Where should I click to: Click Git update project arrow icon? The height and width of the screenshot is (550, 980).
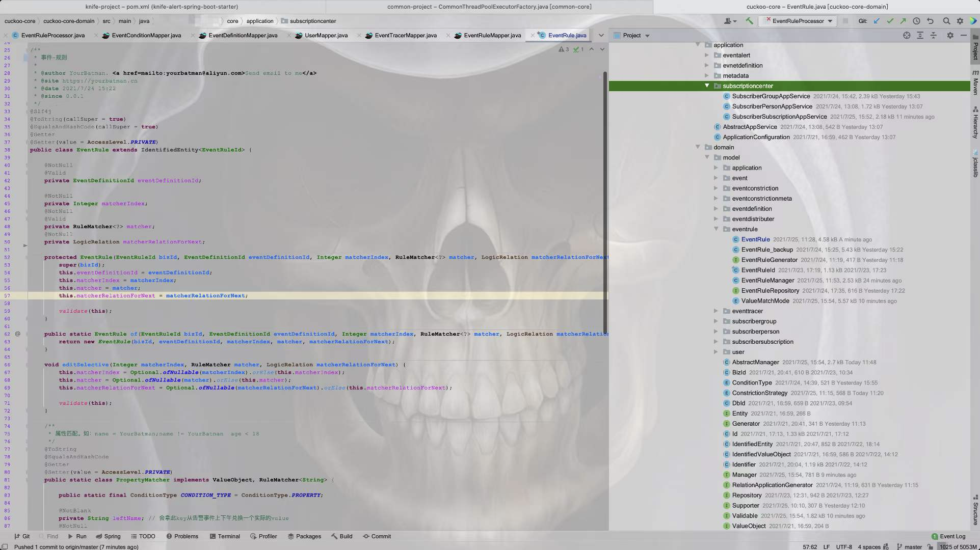[x=877, y=21]
